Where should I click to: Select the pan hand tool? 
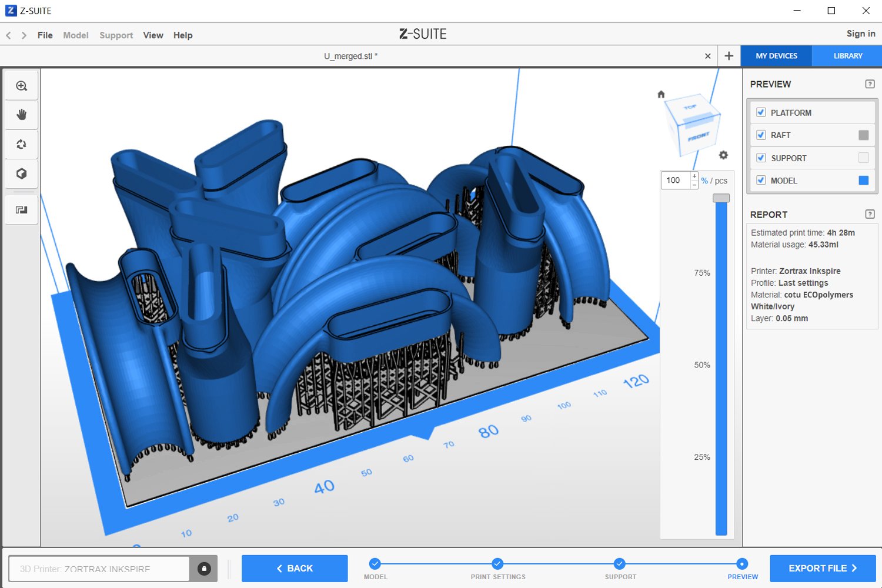[x=22, y=115]
